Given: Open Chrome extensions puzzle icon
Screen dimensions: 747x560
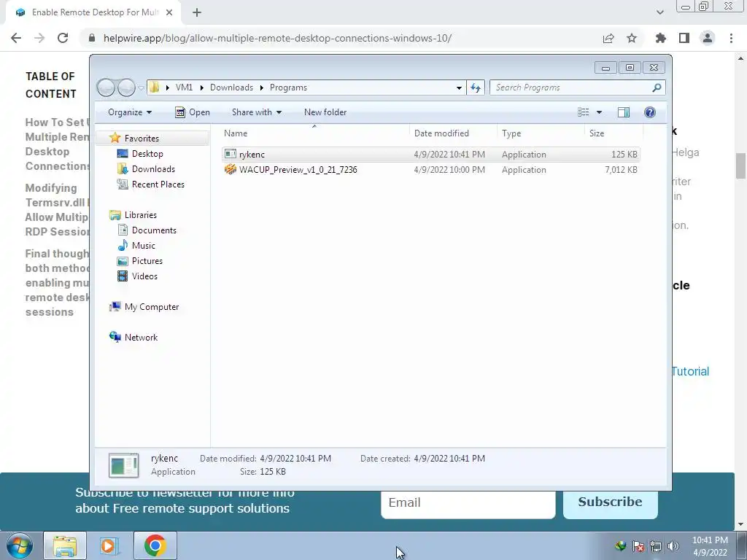Looking at the screenshot, I should click(x=661, y=38).
